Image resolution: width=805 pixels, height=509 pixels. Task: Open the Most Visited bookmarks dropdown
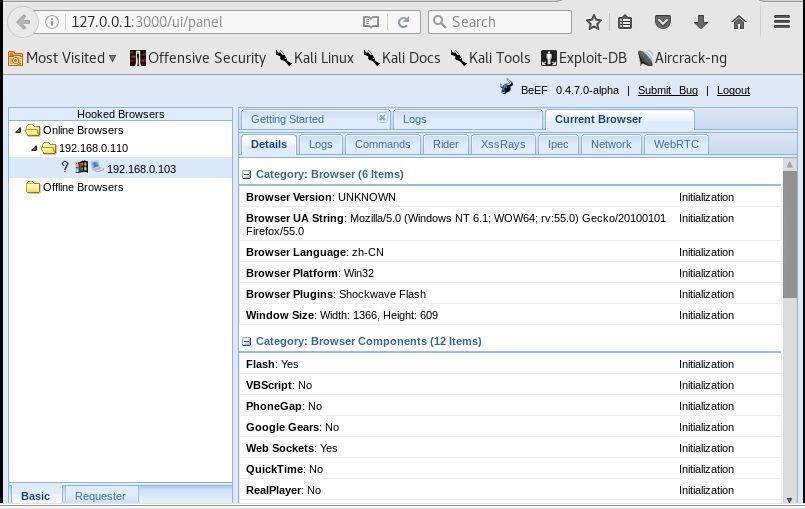[x=63, y=58]
